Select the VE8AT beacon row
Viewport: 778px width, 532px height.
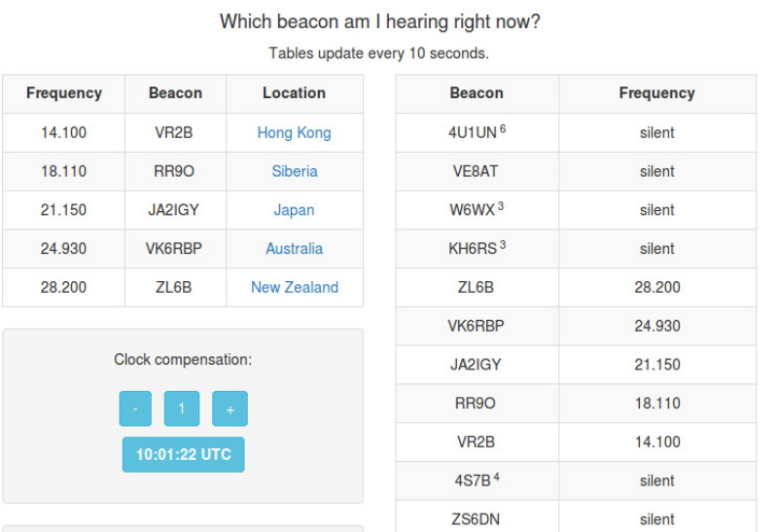pos(477,171)
